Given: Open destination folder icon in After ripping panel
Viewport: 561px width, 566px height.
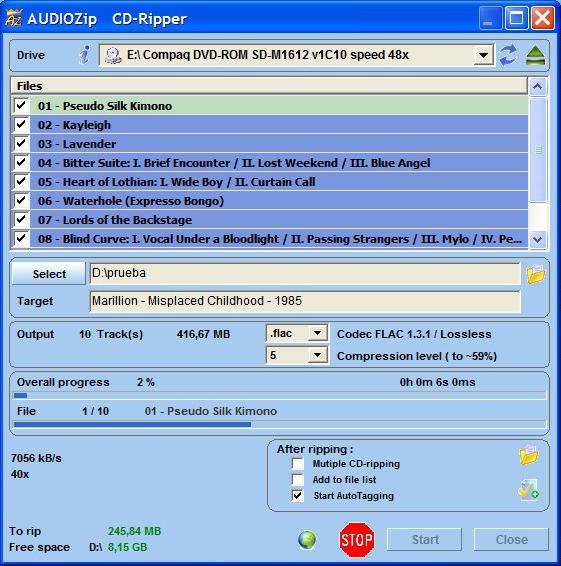Looking at the screenshot, I should coord(529,455).
